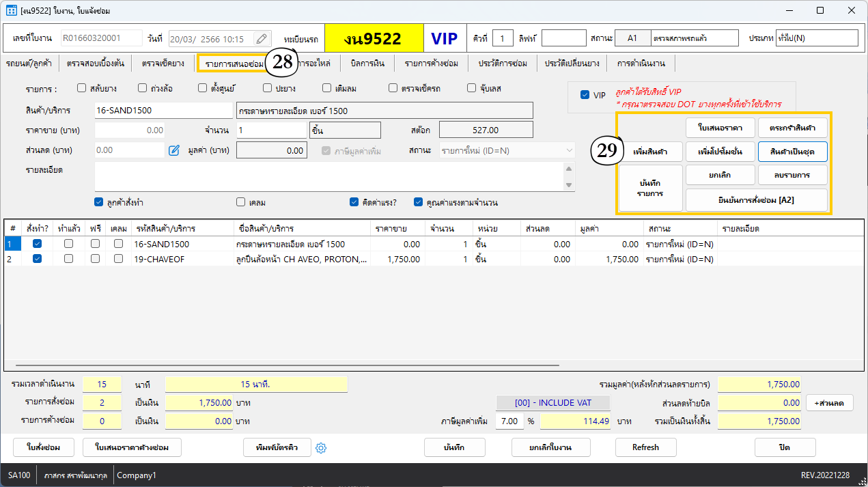This screenshot has height=487, width=868.
Task: Open the ประวัติการซ่อม tab
Action: coord(502,64)
